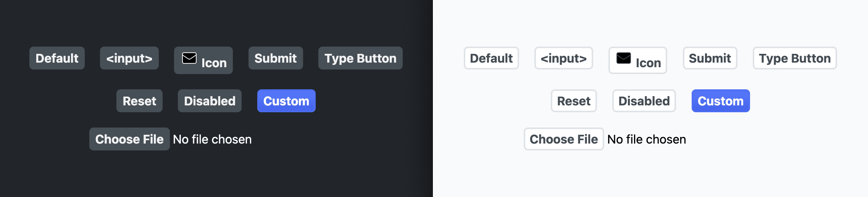Click Type Button on the light side
Screen dimensions: 868x197
[795, 58]
